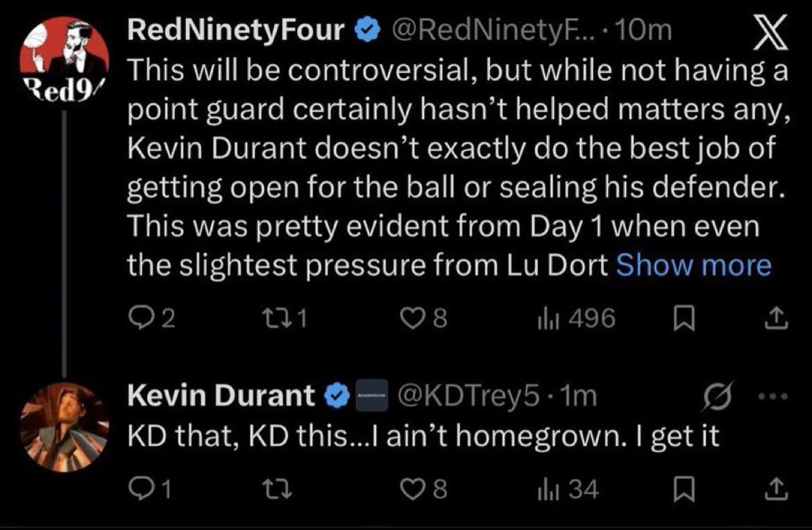Screen dimensions: 812x530
Task: Click the retweet icon showing 1 repost
Action: (x=278, y=318)
